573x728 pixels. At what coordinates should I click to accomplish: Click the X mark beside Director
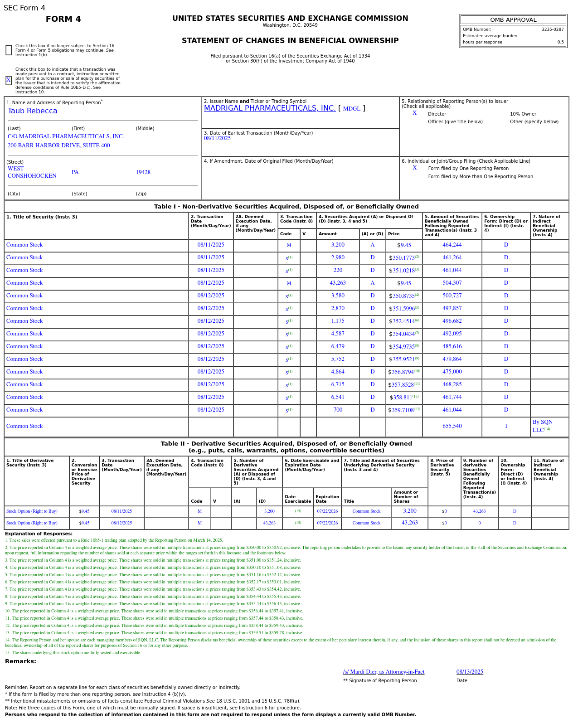coord(414,113)
